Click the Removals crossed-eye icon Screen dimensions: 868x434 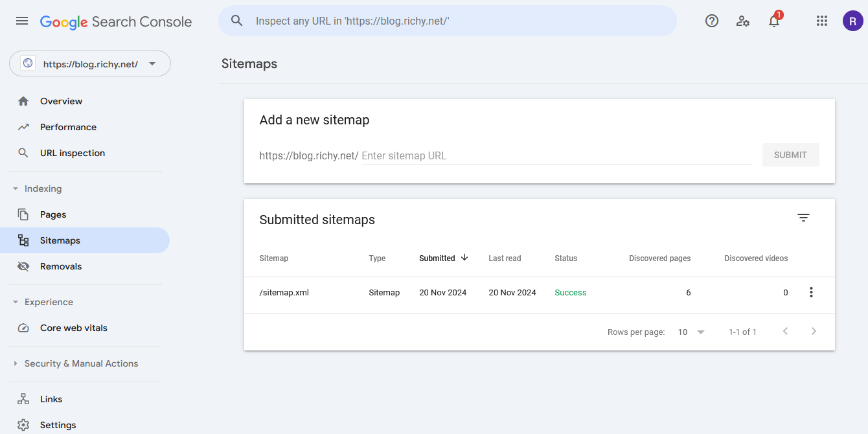(x=23, y=266)
